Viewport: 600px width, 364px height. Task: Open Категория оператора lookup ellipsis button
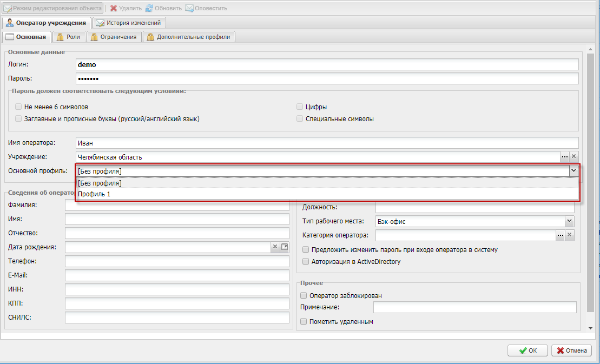pyautogui.click(x=560, y=235)
